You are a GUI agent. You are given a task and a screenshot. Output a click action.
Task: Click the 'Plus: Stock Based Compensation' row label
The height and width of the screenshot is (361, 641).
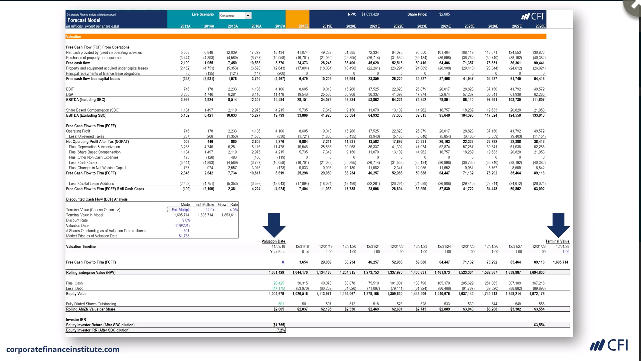(94, 152)
